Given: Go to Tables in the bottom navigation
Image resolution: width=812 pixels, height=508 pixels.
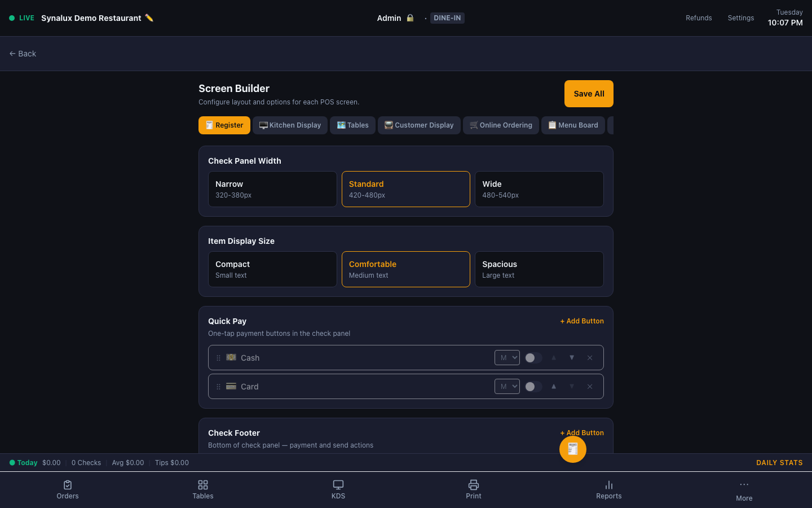Looking at the screenshot, I should (203, 489).
